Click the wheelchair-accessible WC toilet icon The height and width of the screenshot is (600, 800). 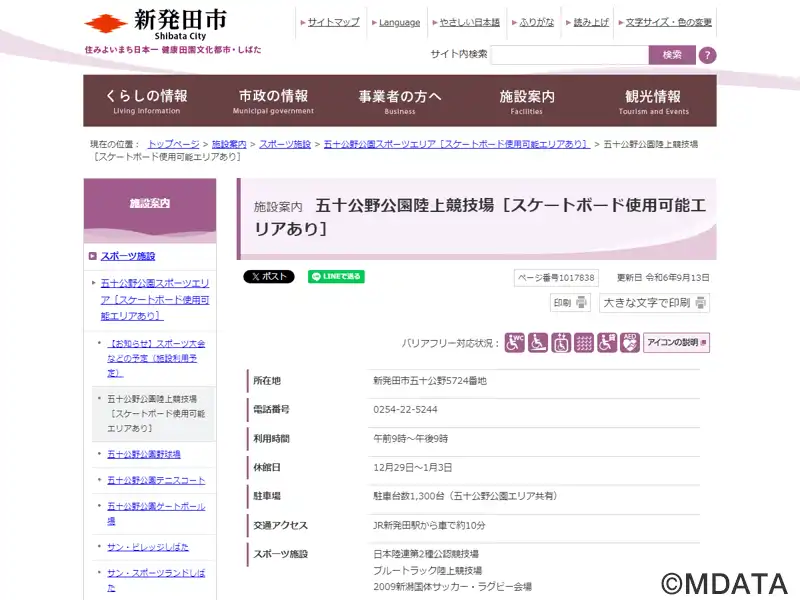pos(514,343)
